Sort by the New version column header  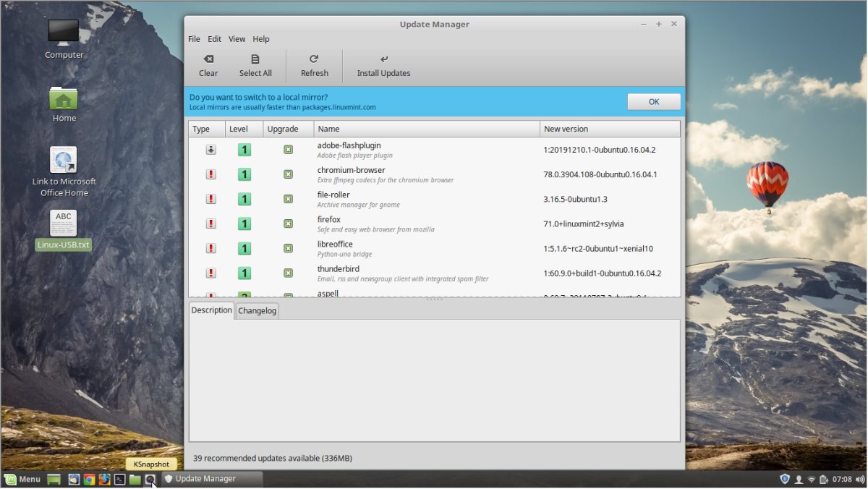click(x=610, y=129)
